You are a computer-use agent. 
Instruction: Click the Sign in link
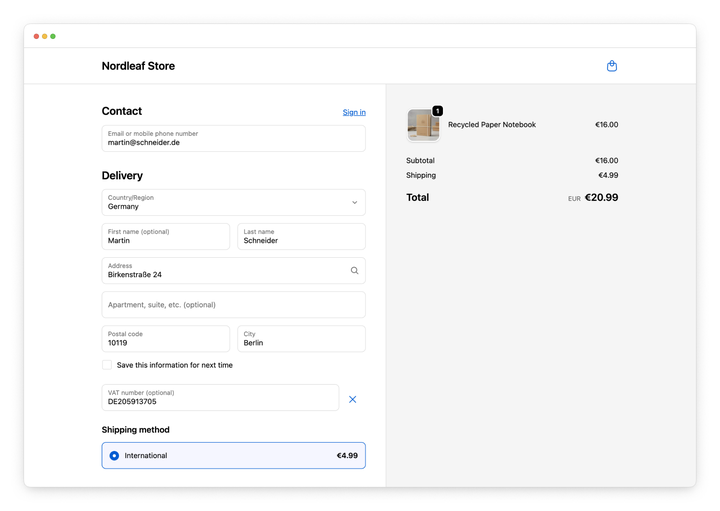point(354,112)
